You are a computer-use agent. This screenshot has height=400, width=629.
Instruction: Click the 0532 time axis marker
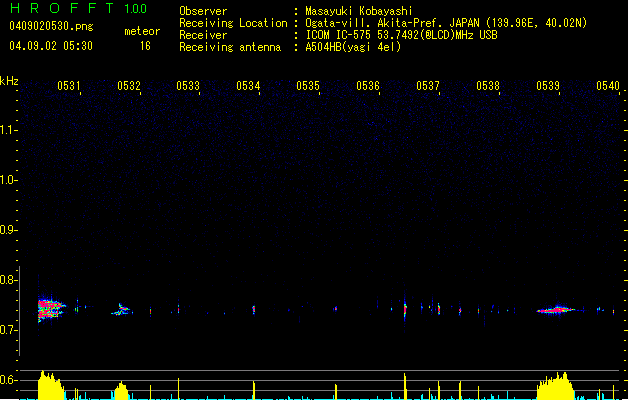pos(129,86)
